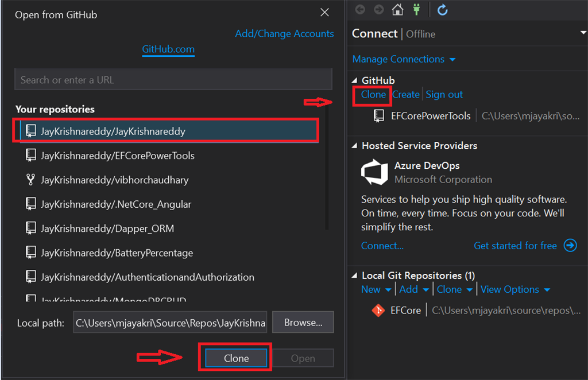Go forward using the right arrow icon
The image size is (588, 380).
(x=379, y=9)
